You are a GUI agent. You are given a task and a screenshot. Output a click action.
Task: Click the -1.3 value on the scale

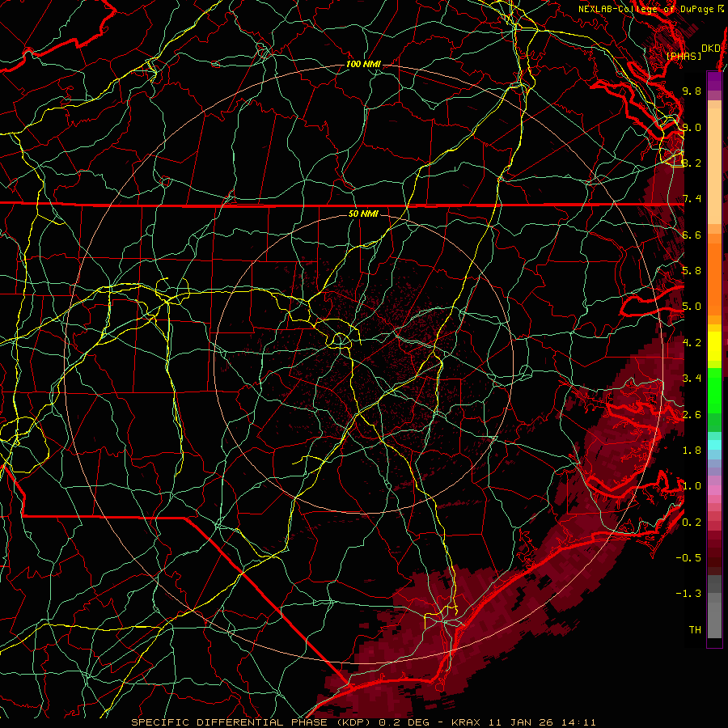pyautogui.click(x=688, y=594)
